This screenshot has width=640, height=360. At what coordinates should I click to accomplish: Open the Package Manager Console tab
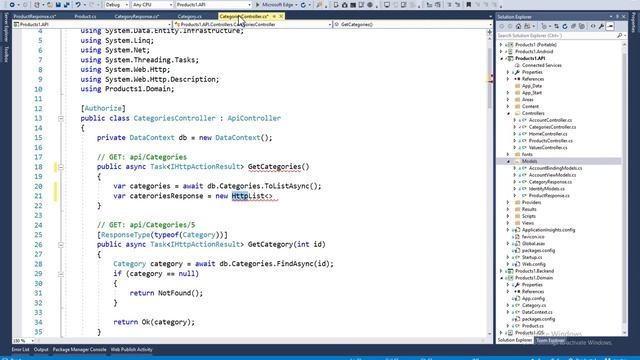tap(80, 350)
